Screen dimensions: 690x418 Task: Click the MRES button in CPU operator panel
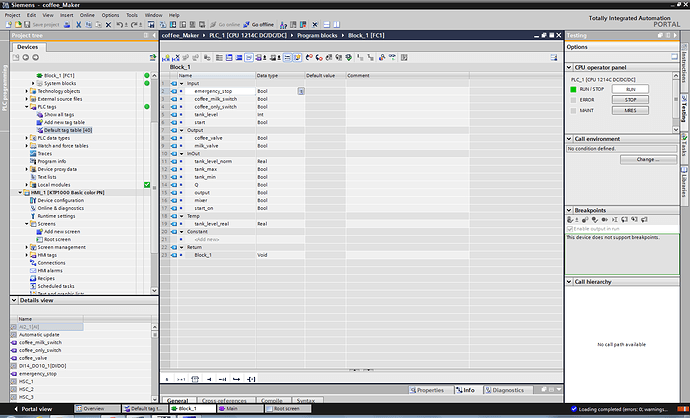(x=630, y=110)
